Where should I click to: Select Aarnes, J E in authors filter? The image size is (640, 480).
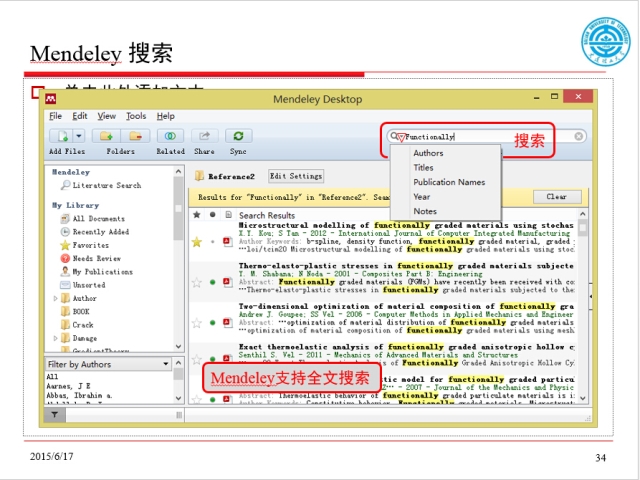[68, 386]
